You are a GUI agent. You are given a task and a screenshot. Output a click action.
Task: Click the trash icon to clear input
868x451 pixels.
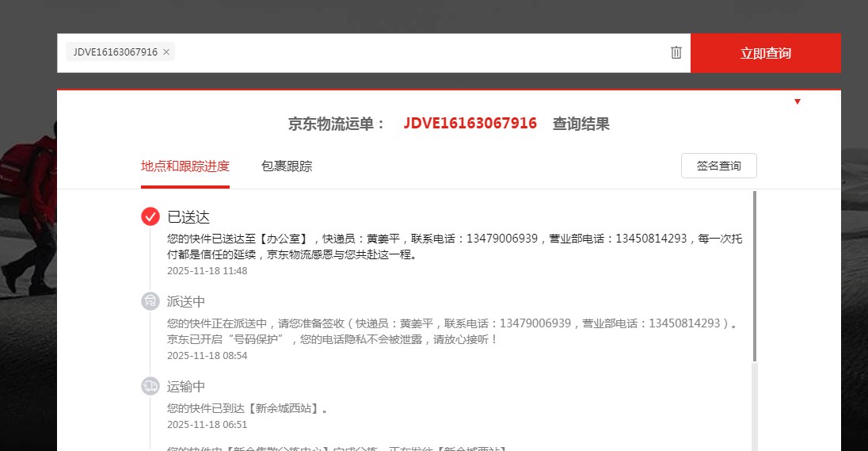676,52
